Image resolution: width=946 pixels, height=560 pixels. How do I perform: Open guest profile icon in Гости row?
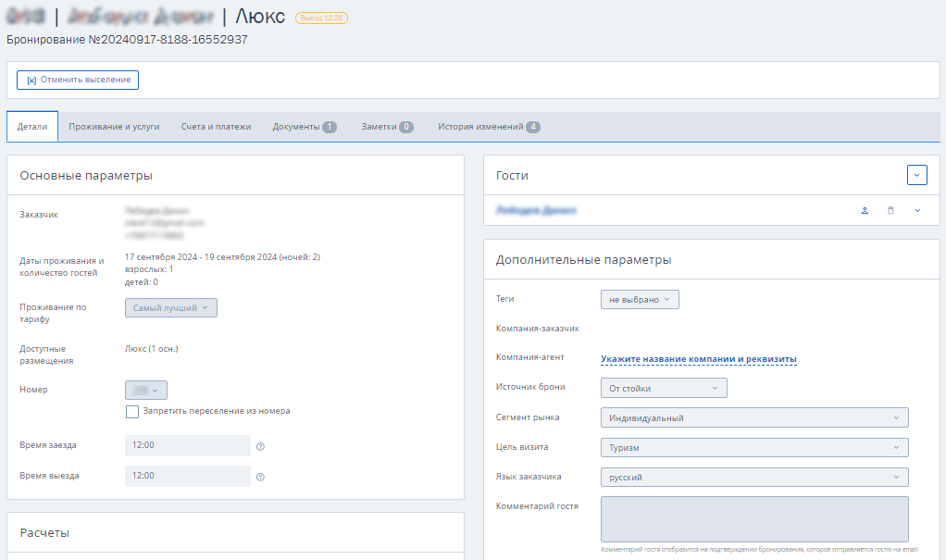coord(865,211)
